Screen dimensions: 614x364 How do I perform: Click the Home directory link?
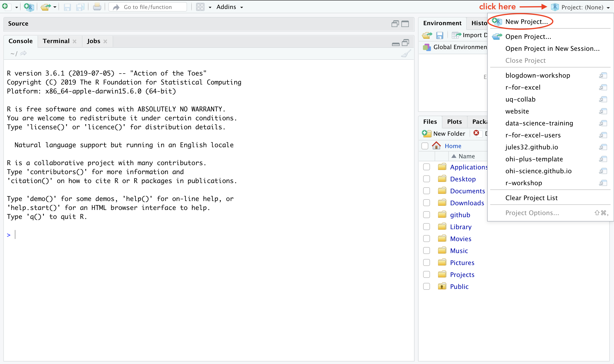tap(453, 146)
